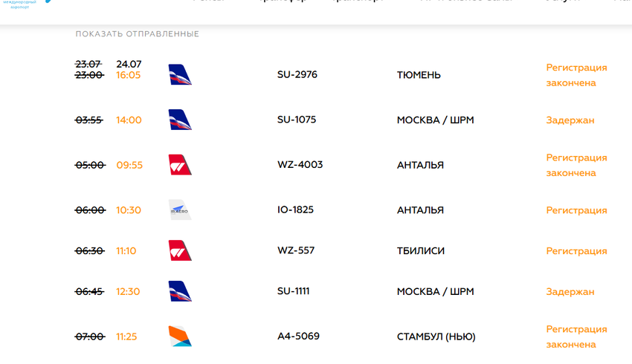
Task: Click "Задержан" status for flight SU-1075
Action: pyautogui.click(x=570, y=120)
